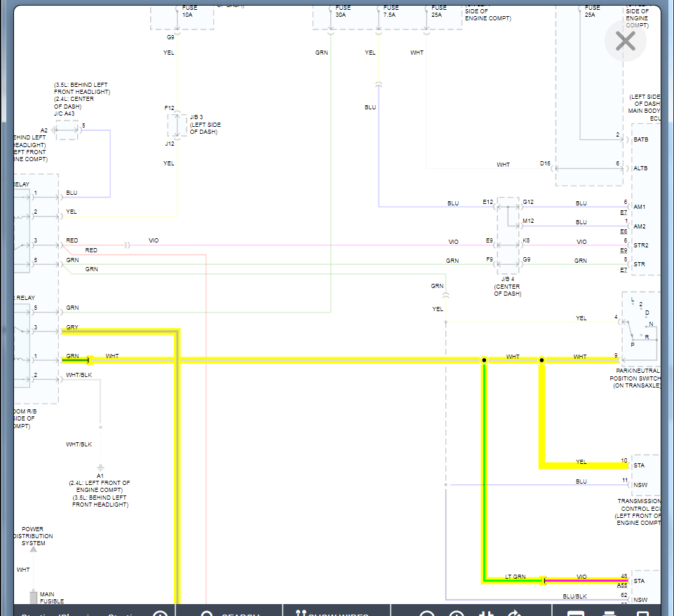The width and height of the screenshot is (674, 616).
Task: Close the wiring diagram viewer
Action: click(x=625, y=41)
